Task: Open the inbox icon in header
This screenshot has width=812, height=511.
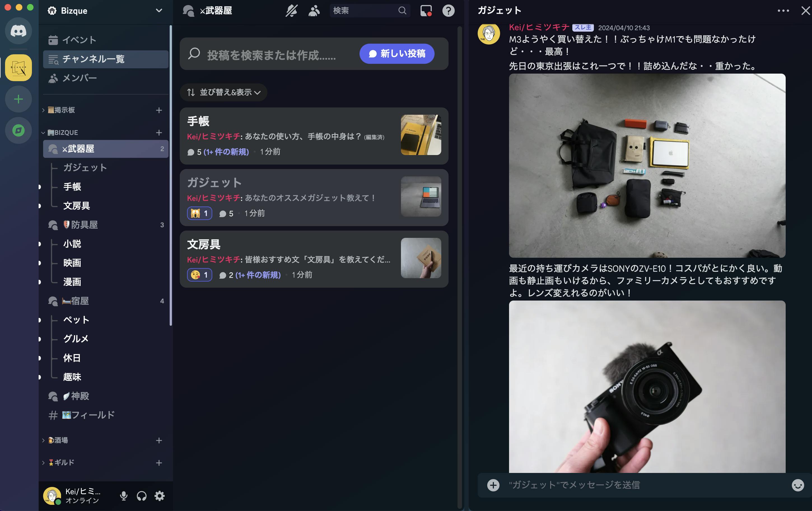Action: 426,11
